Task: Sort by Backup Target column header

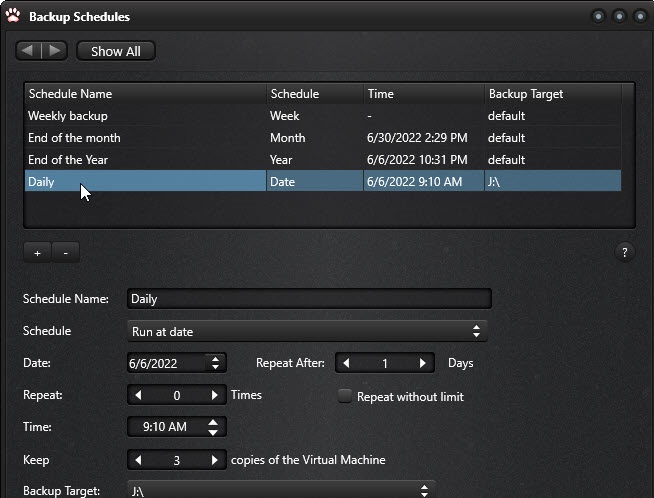Action: [x=553, y=94]
